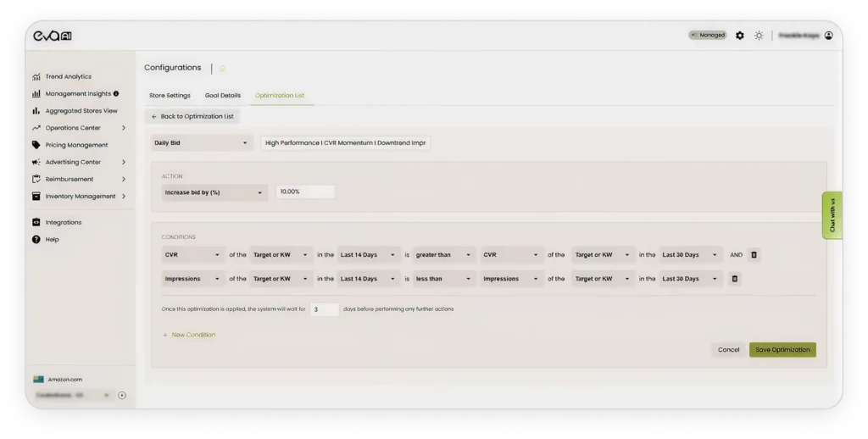Click the settings gear icon in header

(740, 36)
